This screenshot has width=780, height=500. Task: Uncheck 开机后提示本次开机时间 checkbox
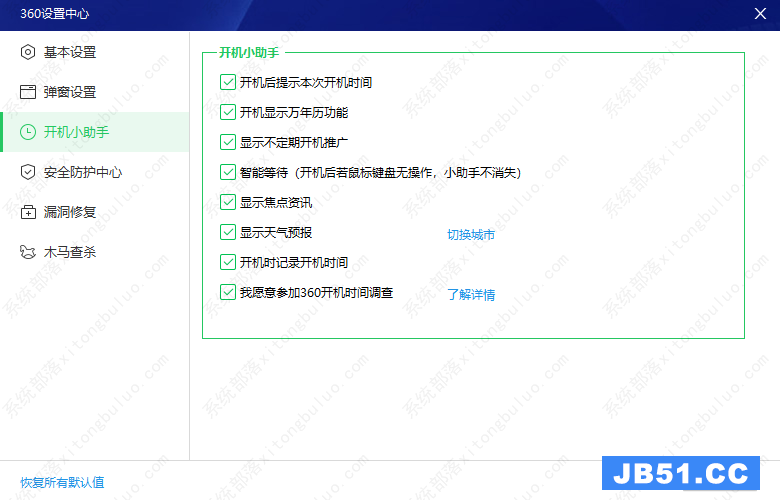click(227, 83)
